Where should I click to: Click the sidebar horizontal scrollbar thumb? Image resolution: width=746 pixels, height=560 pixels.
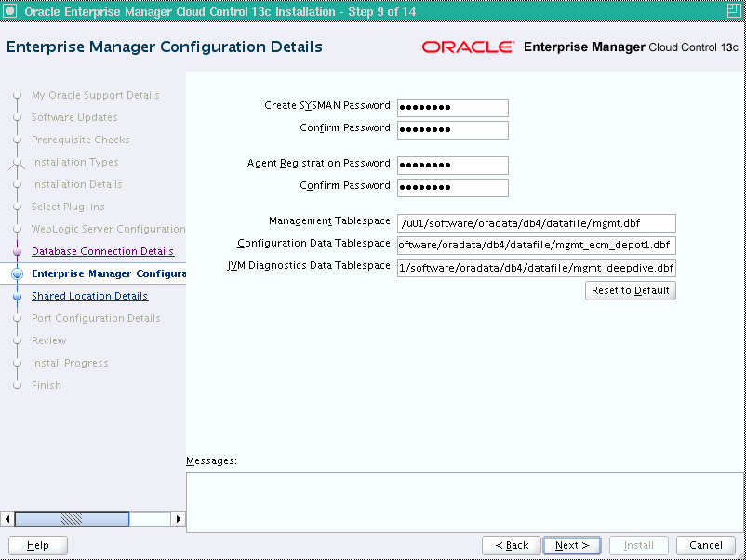coord(72,519)
